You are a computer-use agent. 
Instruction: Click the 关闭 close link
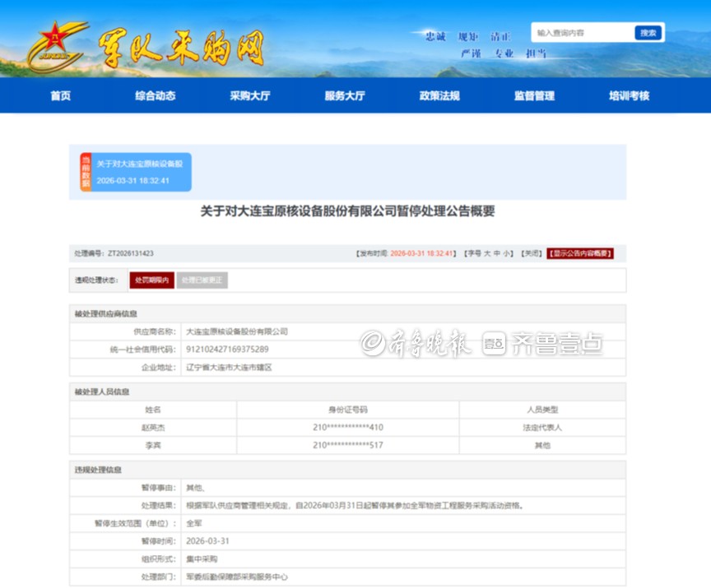point(532,253)
